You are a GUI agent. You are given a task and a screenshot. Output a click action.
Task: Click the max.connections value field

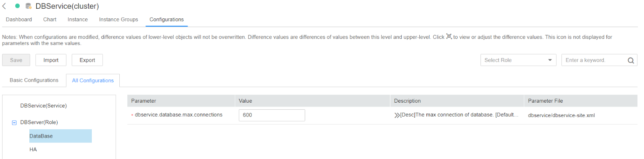pyautogui.click(x=272, y=115)
